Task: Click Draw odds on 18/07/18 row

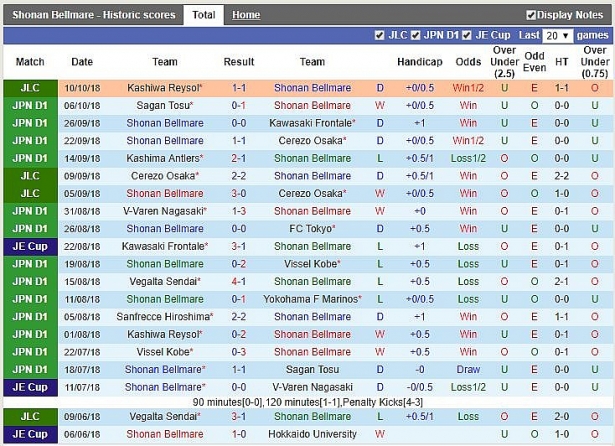Action: (468, 370)
